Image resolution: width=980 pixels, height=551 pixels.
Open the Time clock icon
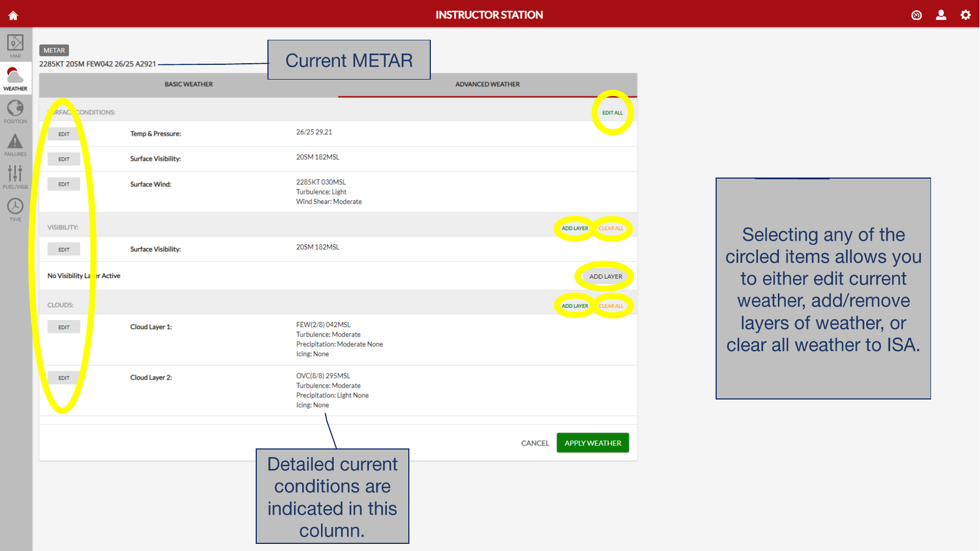[x=15, y=209]
